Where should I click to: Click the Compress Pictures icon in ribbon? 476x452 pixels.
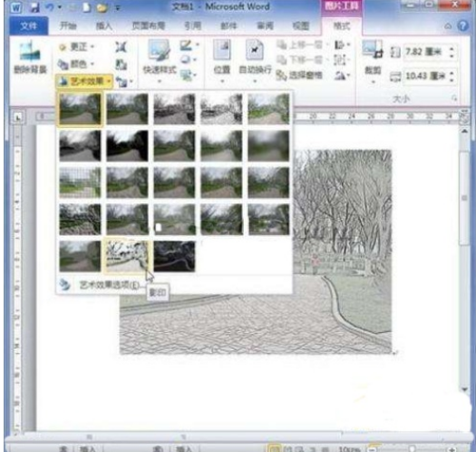pyautogui.click(x=121, y=47)
